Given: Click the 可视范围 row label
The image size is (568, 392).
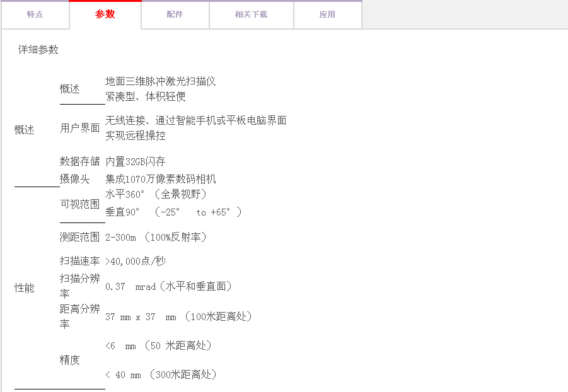Looking at the screenshot, I should (x=80, y=204).
